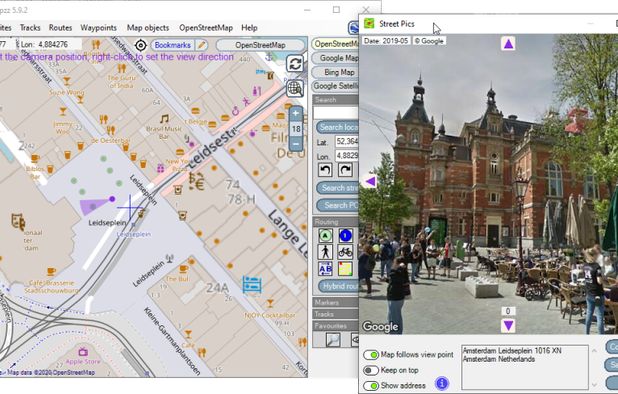Click the Hybrid route button
Image resolution: width=618 pixels, height=394 pixels.
point(339,286)
